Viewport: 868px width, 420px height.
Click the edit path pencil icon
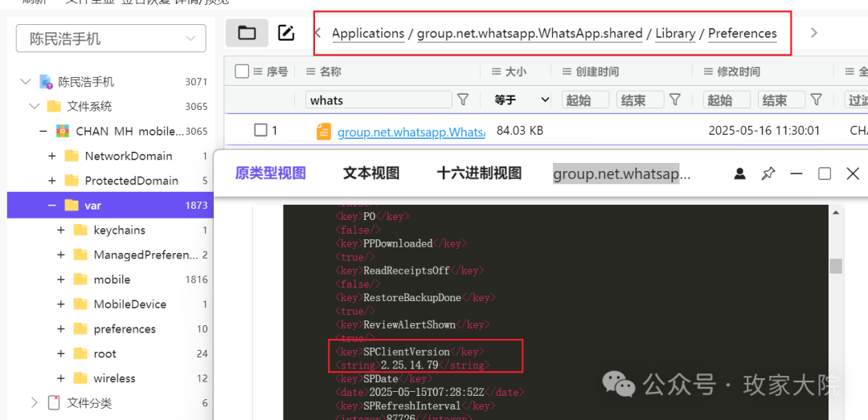click(x=285, y=33)
